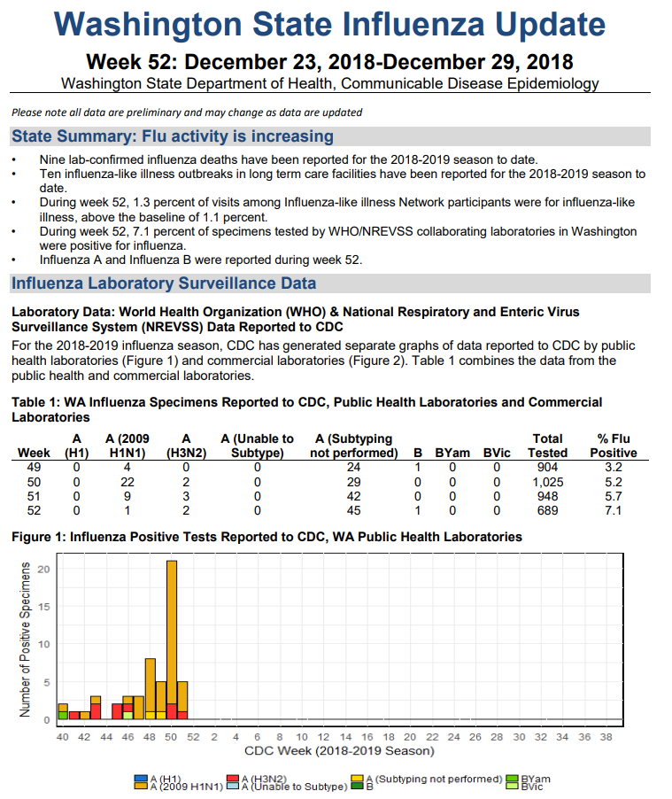Screen dimensions: 672x799
Task: Click the 'Influenza Laboratory Surveillance Data' heading
Action: [x=163, y=284]
